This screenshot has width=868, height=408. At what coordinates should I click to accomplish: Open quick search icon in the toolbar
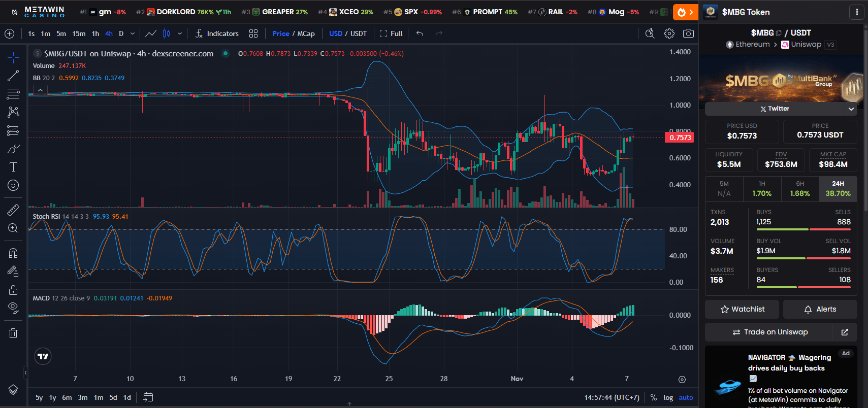[650, 33]
